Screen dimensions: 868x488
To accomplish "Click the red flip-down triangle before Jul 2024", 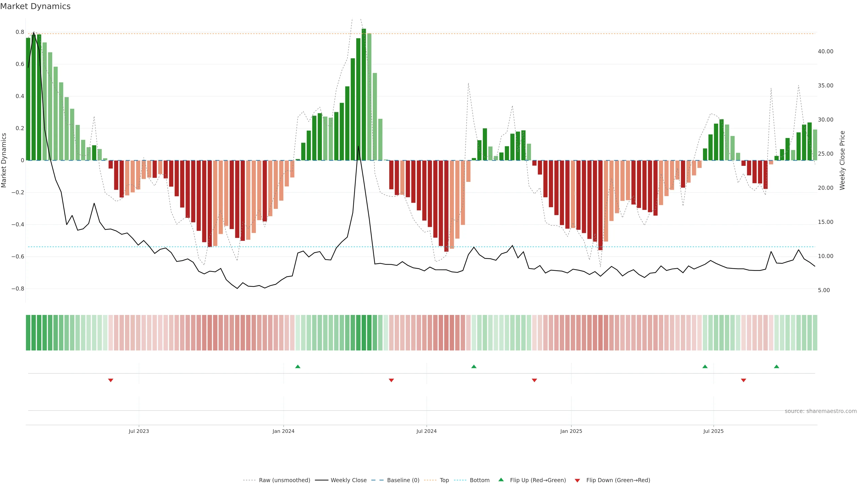I will tap(391, 380).
